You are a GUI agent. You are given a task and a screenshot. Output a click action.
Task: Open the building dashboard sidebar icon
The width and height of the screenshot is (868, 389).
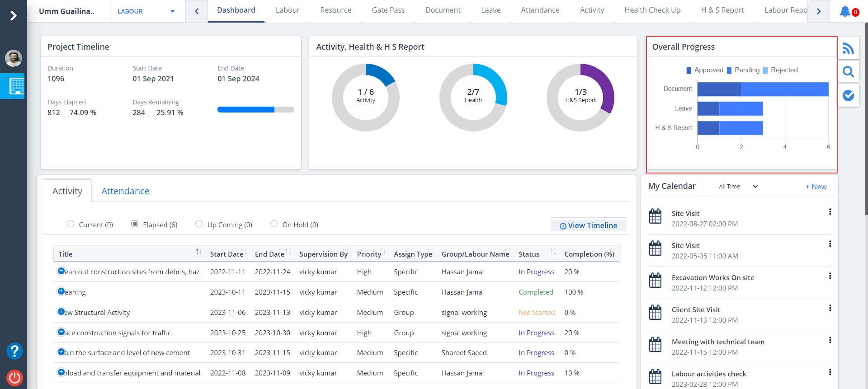[x=17, y=86]
